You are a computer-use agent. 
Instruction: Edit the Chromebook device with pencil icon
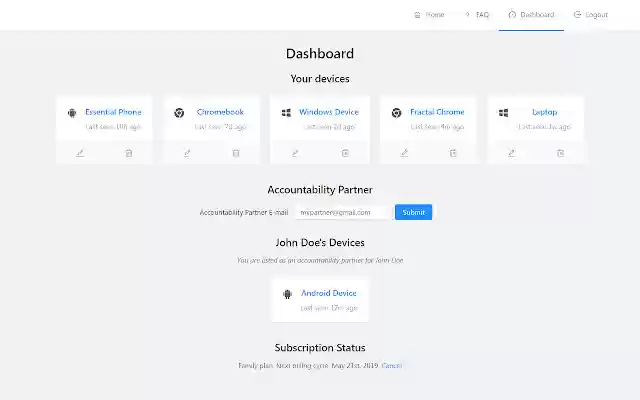pos(187,153)
